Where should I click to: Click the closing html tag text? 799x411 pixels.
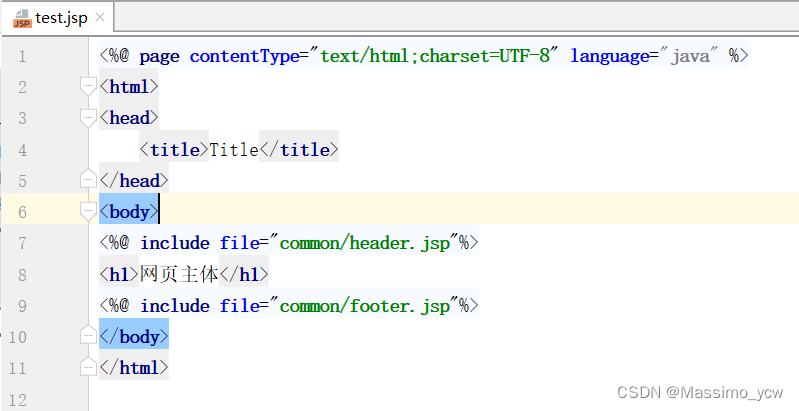(134, 368)
